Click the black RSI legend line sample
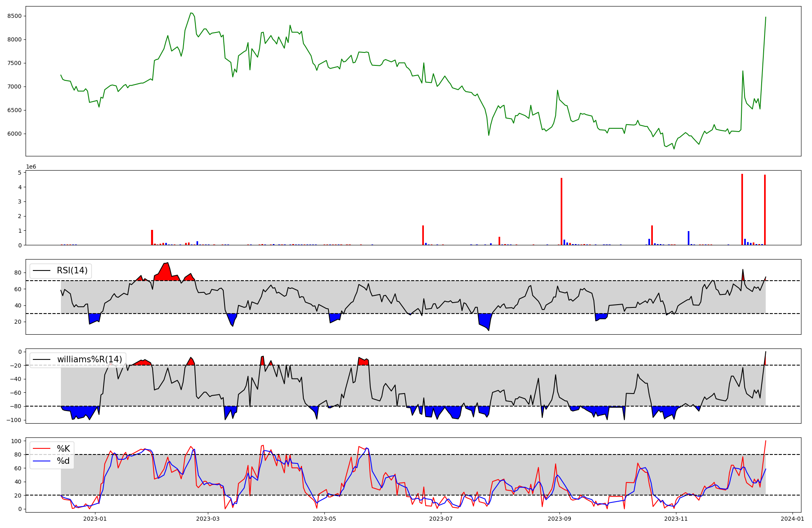The image size is (812, 528). [x=42, y=270]
